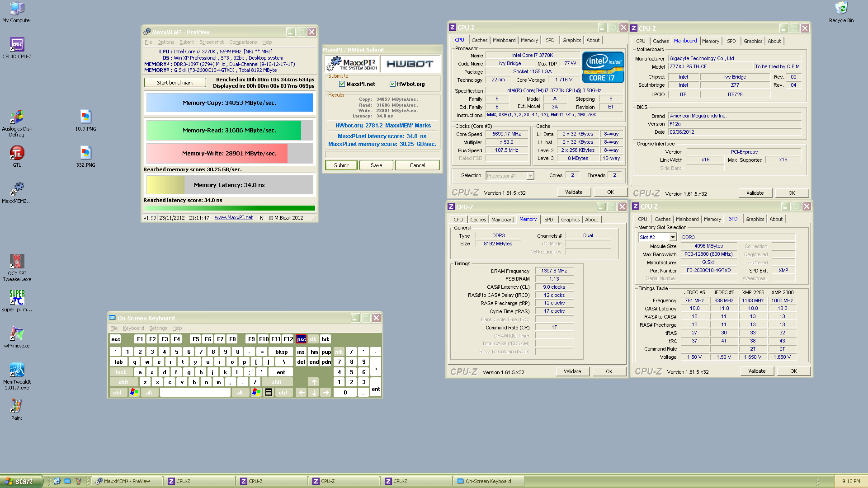Screen dimensions: 868x488
Task: Click OK in Mainboard CPU-Z window
Action: 792,193
